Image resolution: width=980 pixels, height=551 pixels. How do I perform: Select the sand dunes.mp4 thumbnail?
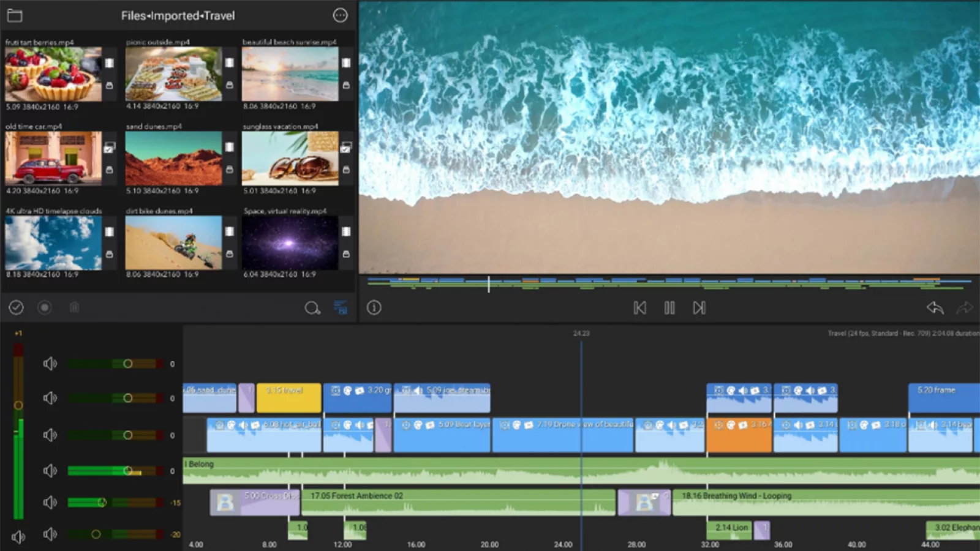coord(173,159)
